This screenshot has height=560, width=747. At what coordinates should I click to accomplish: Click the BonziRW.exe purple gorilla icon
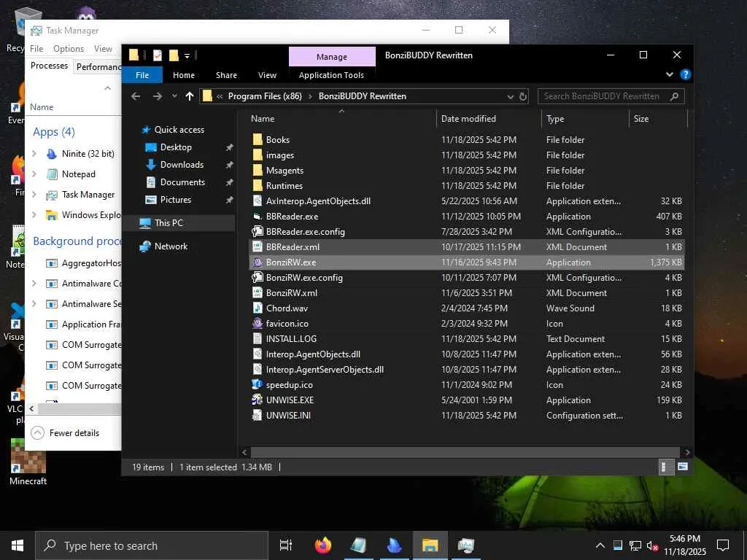pos(258,262)
